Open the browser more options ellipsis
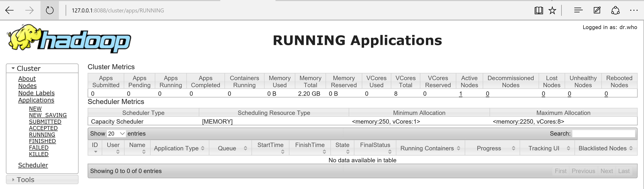Image resolution: width=644 pixels, height=189 pixels. pyautogui.click(x=633, y=10)
